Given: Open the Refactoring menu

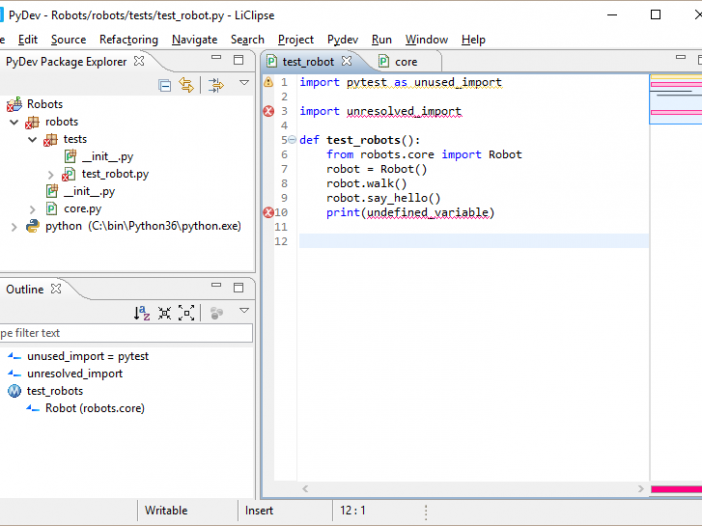Looking at the screenshot, I should tap(128, 40).
